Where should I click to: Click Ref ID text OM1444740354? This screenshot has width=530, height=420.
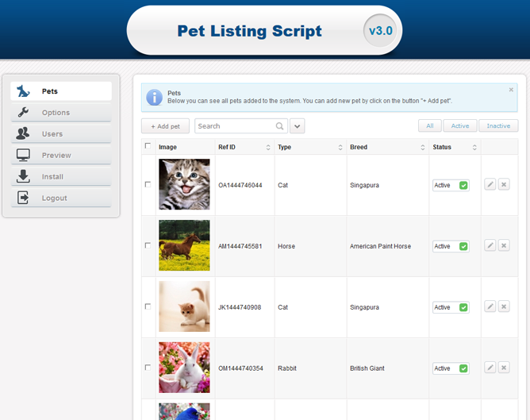click(240, 368)
